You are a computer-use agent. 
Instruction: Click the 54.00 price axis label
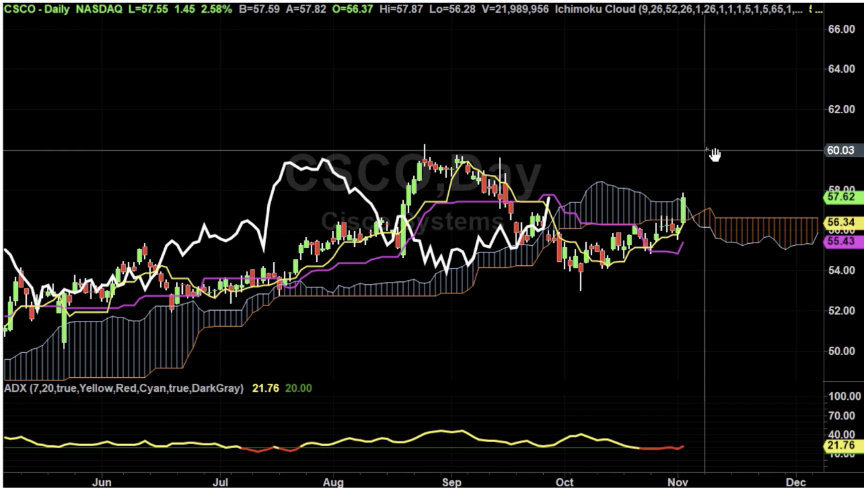(x=842, y=270)
